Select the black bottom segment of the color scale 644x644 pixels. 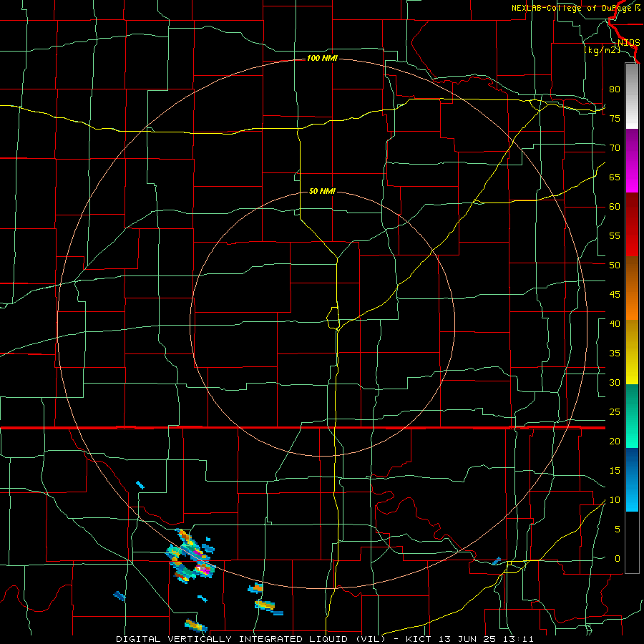click(632, 542)
